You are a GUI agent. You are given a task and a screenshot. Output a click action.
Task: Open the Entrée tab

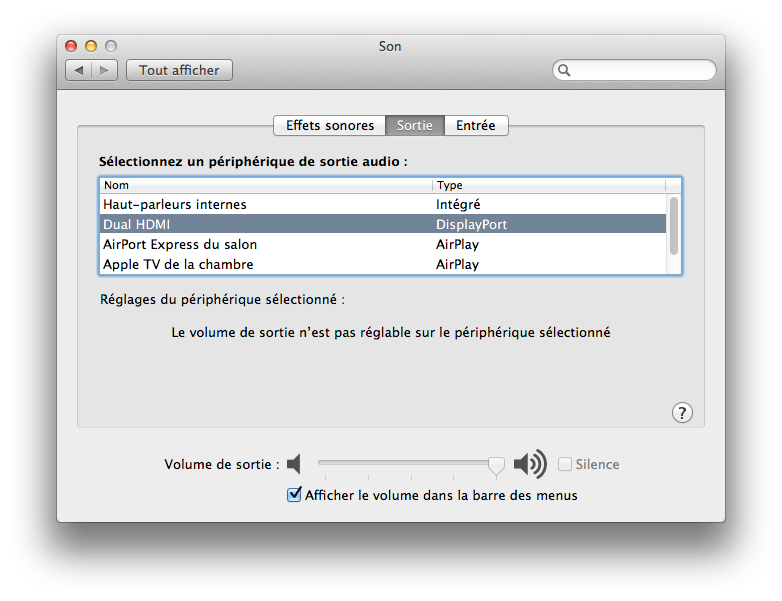[475, 125]
